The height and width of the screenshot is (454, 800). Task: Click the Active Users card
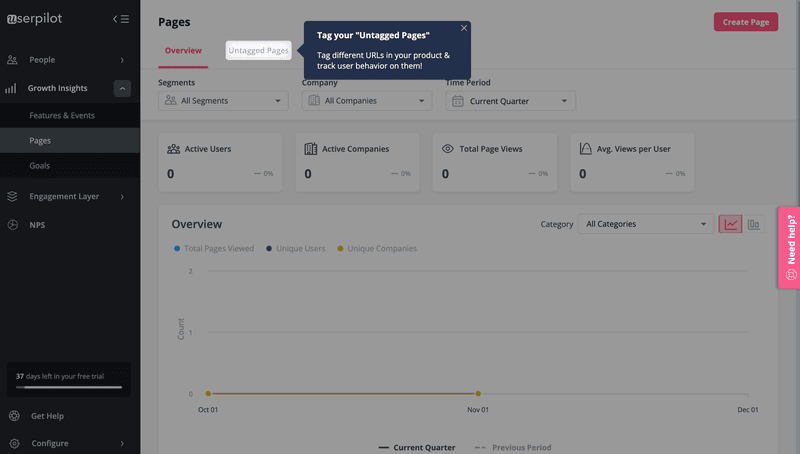click(x=220, y=162)
